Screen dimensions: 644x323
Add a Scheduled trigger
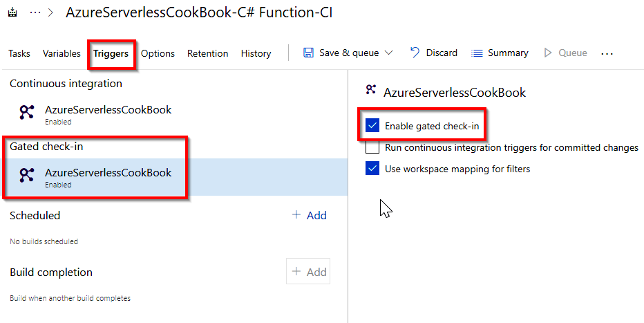(x=309, y=215)
